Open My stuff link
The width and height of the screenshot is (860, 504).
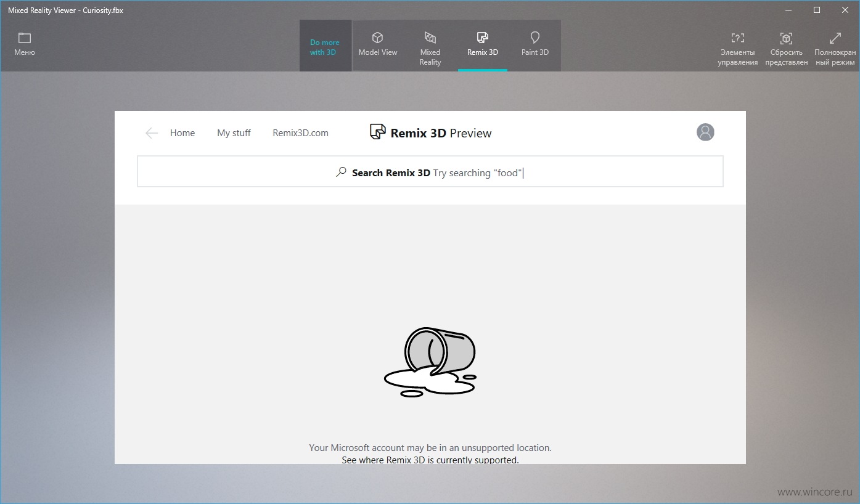(234, 133)
